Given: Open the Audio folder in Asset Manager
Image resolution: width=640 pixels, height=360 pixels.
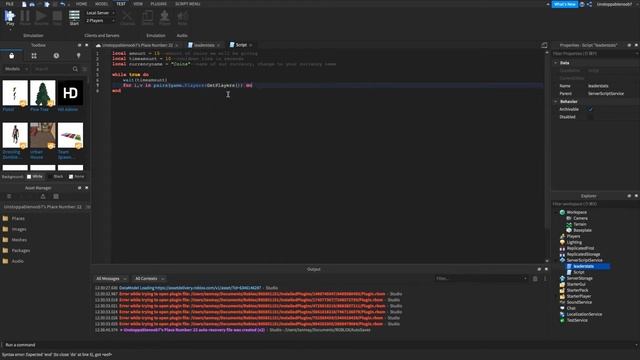Looking at the screenshot, I should coord(18,261).
